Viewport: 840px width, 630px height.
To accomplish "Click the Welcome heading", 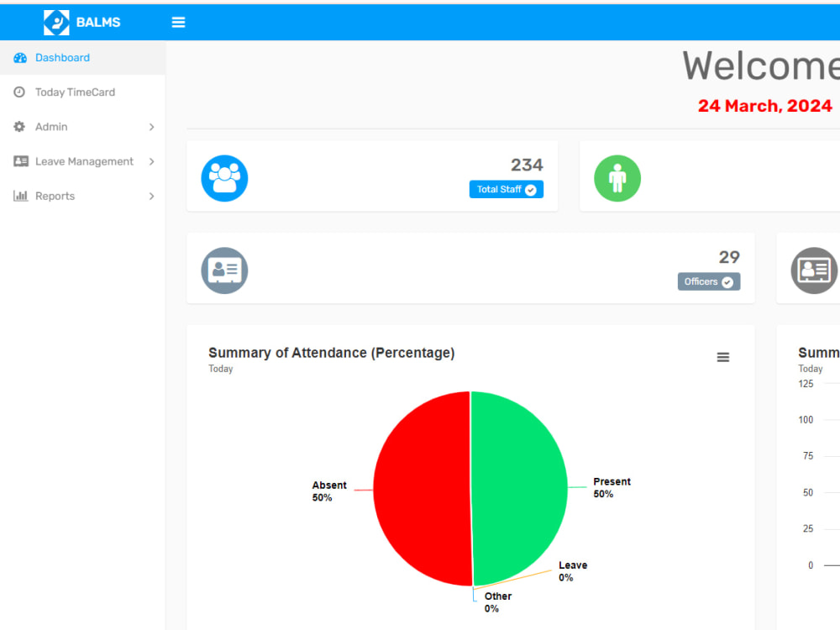I will [x=761, y=66].
